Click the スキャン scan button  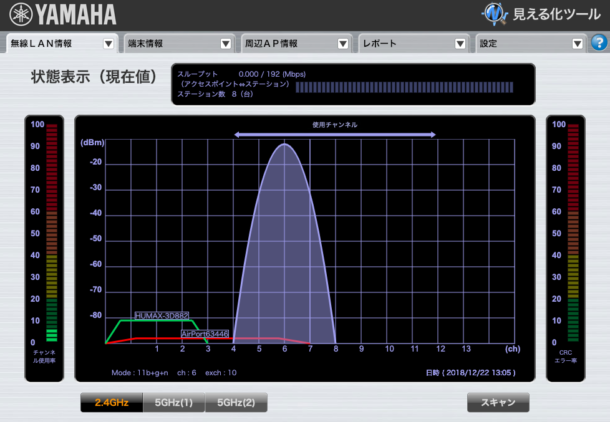click(x=498, y=402)
